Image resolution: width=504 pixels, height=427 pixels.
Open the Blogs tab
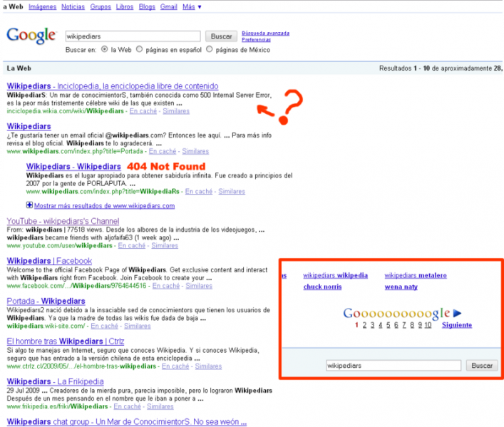click(147, 6)
